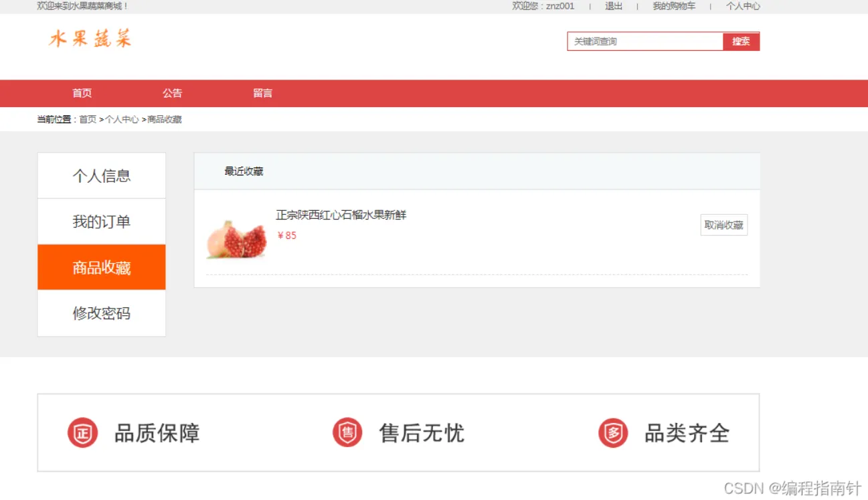Open the 我的购物车 link
This screenshot has width=868, height=500.
(674, 6)
